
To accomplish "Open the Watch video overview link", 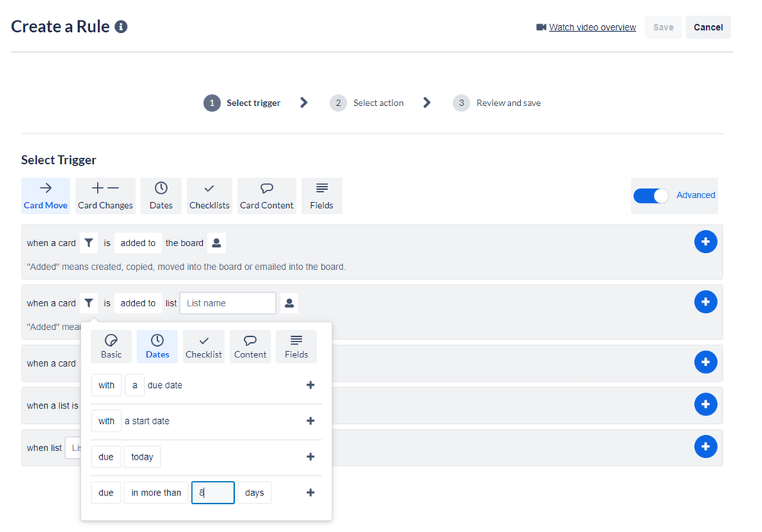I will (592, 27).
